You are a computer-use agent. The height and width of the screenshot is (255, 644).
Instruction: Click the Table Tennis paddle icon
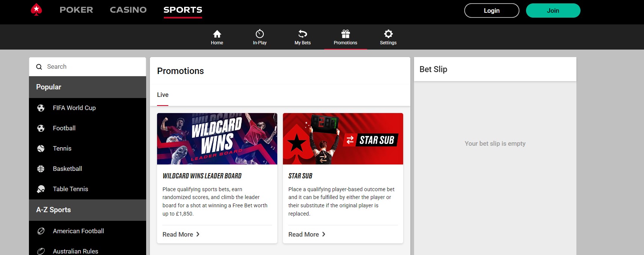click(41, 189)
